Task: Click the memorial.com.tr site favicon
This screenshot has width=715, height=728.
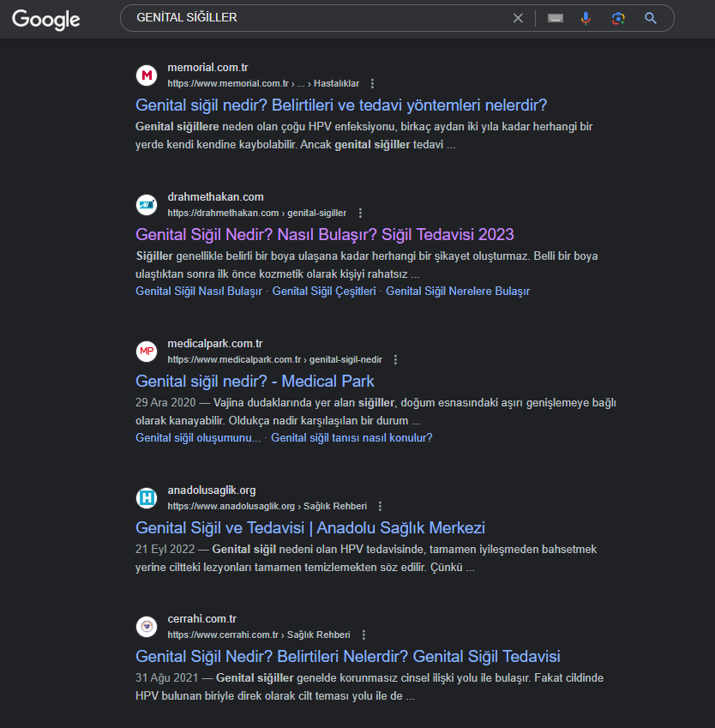Action: [x=147, y=75]
